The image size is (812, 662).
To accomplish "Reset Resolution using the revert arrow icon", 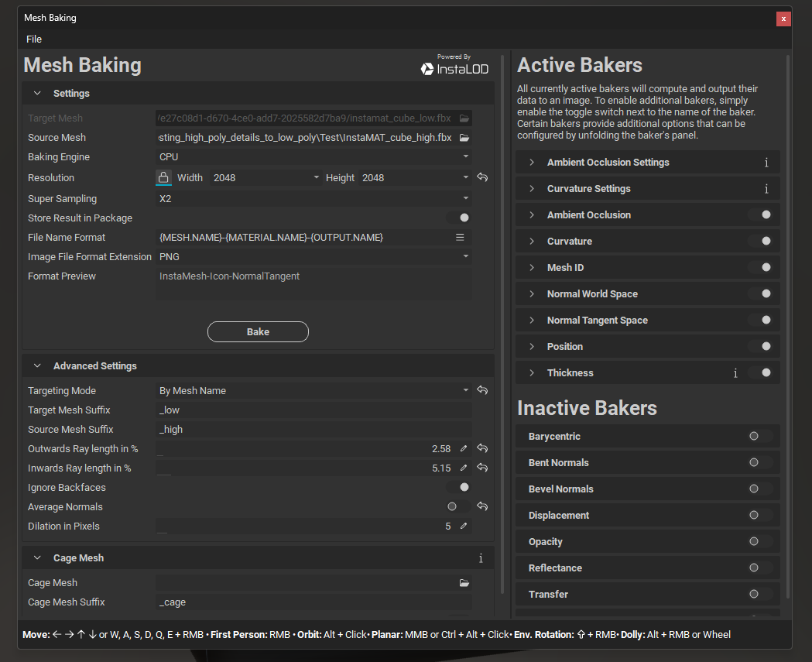I will [482, 177].
